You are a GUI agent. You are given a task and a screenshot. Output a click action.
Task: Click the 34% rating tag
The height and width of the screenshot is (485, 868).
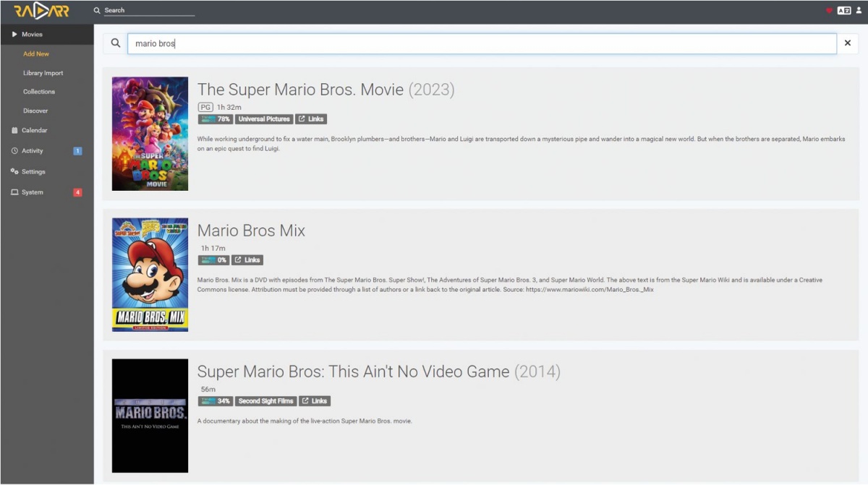coord(216,401)
